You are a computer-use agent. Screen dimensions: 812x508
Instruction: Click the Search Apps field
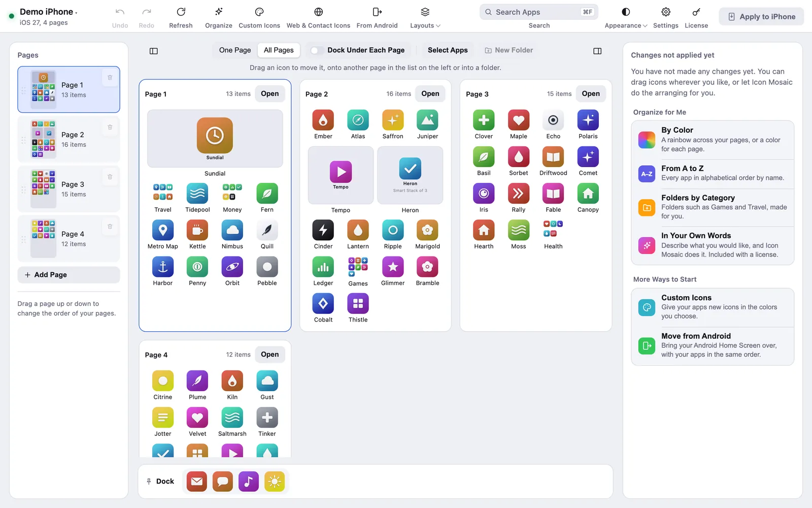click(539, 12)
